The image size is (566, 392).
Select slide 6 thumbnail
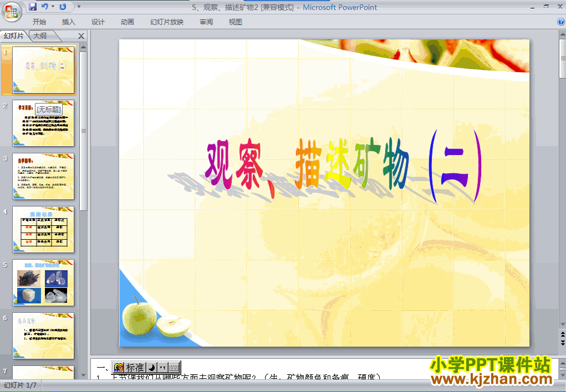point(43,336)
